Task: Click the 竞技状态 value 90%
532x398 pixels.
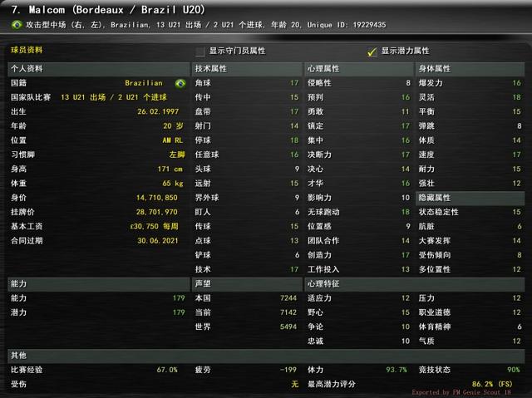Action: point(514,370)
